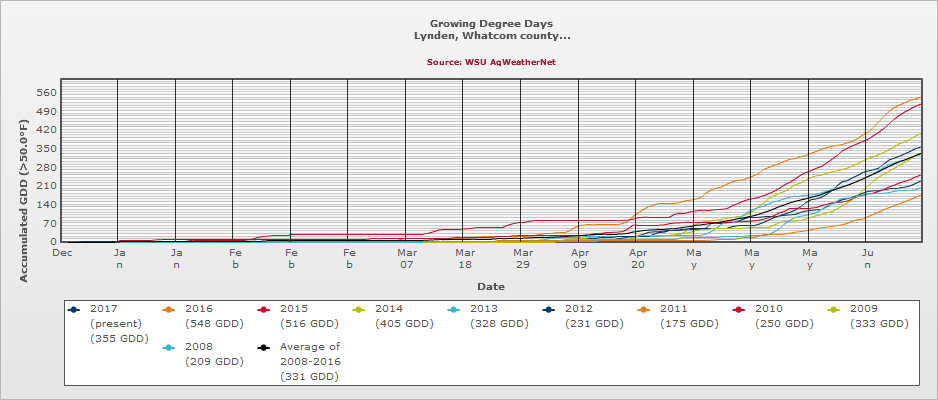This screenshot has width=938, height=400.
Task: Click the Date x-axis title
Action: (x=490, y=287)
